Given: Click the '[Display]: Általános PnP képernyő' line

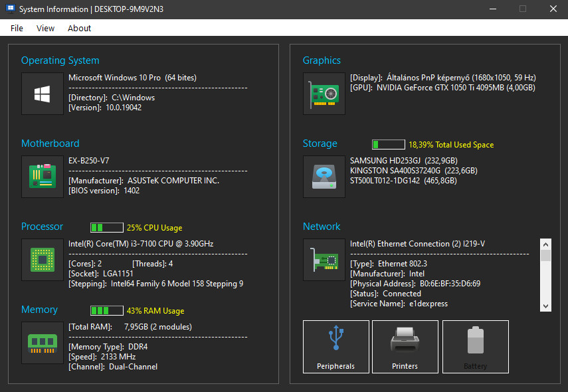Looking at the screenshot, I should 443,78.
